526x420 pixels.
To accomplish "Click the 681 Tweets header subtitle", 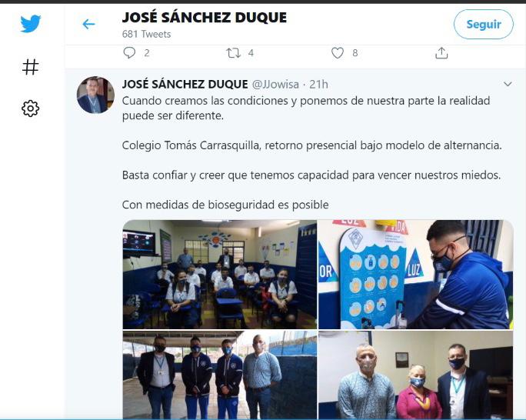I will (146, 34).
